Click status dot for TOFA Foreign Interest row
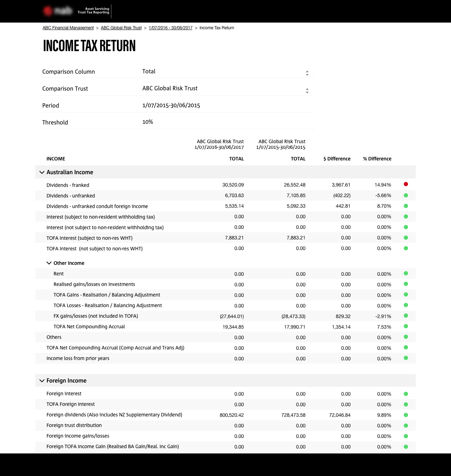451x476 pixels. point(406,404)
